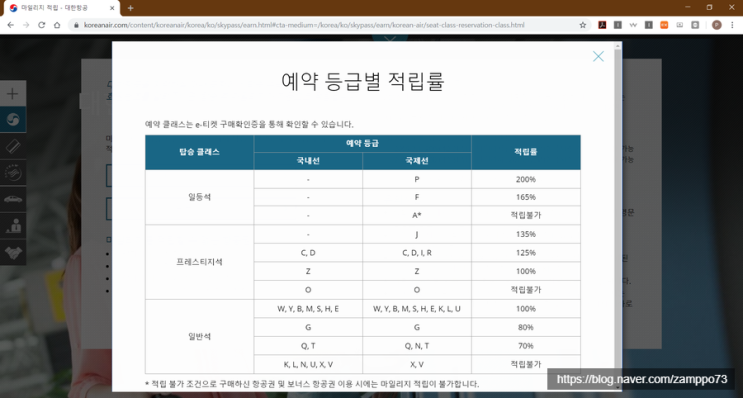
Task: Click the 국제선 header cell
Action: point(417,161)
